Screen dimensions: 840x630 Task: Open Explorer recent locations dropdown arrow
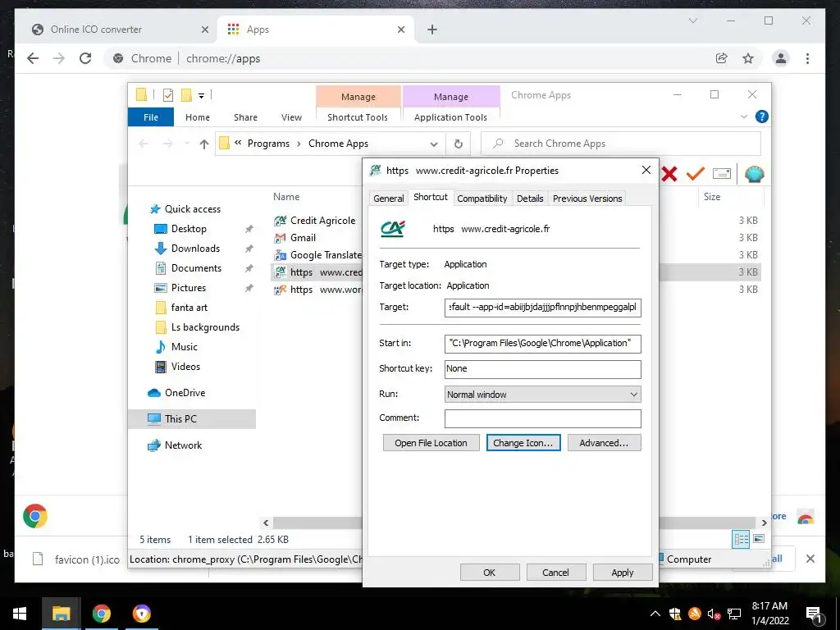click(x=187, y=144)
